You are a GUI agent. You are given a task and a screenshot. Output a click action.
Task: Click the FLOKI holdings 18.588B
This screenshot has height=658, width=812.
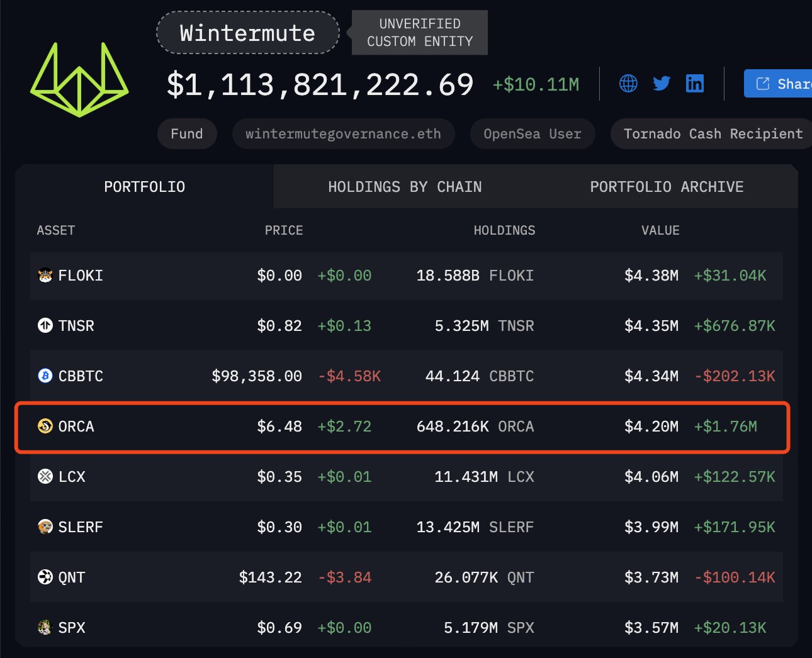[x=448, y=276]
